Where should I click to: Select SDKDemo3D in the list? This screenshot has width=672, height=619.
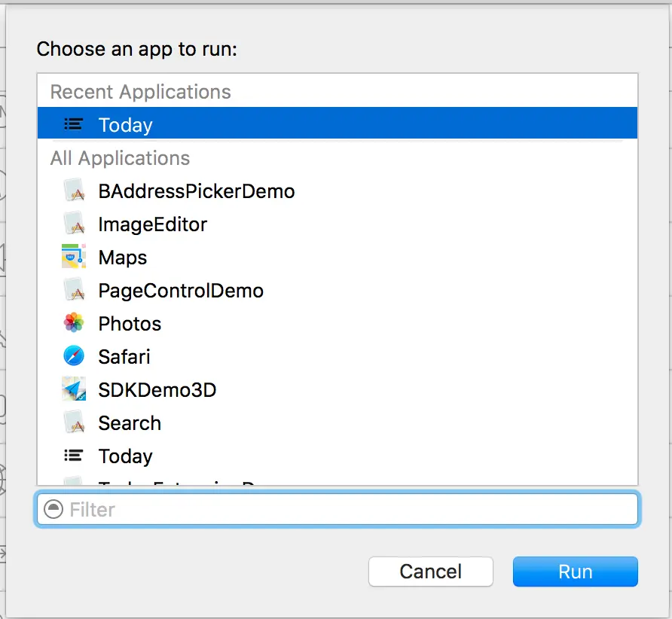pos(338,390)
